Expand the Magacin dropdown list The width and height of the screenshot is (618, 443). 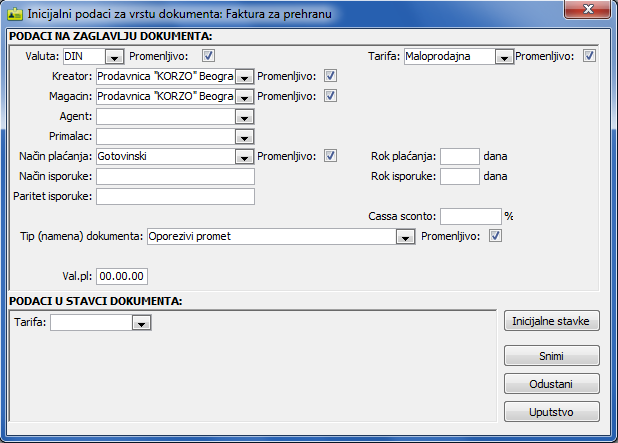(243, 97)
